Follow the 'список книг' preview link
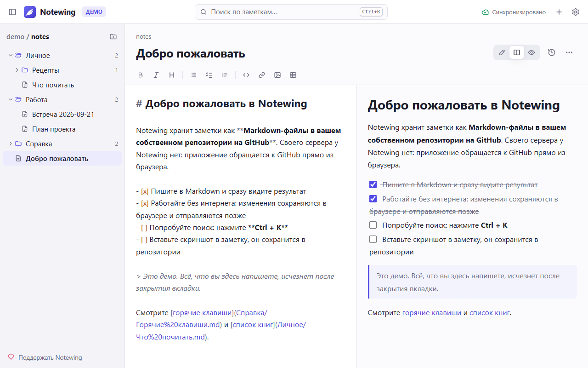Screen dimensions: 588x368 coord(490,313)
